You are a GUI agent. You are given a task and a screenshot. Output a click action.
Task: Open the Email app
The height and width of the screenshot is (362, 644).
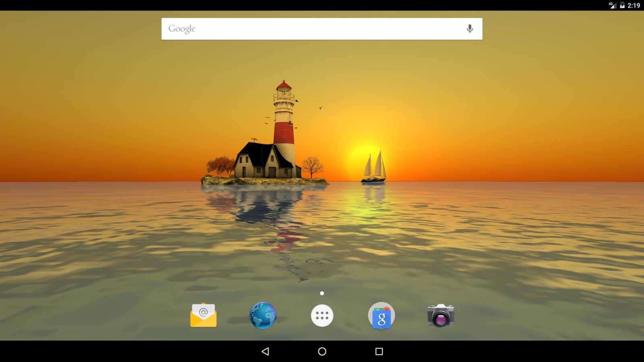pyautogui.click(x=203, y=315)
